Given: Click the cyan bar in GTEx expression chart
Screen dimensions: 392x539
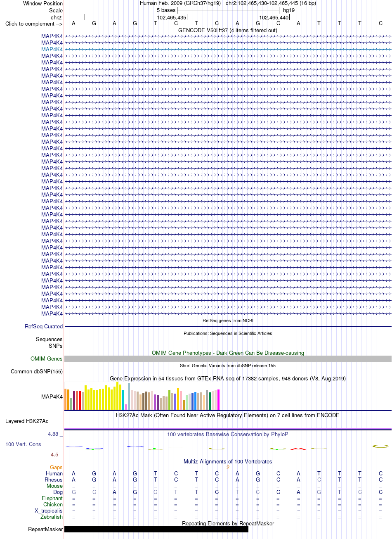Looking at the screenshot, I should click(x=123, y=400).
